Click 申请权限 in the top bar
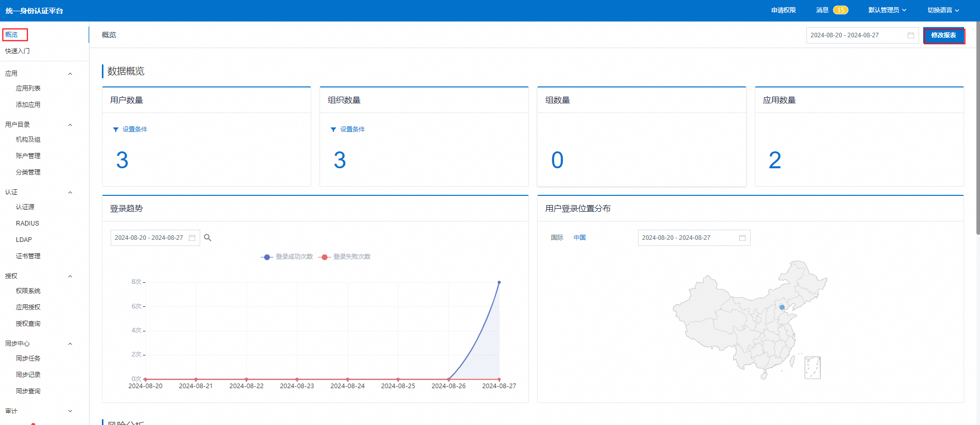The height and width of the screenshot is (425, 980). coord(783,10)
